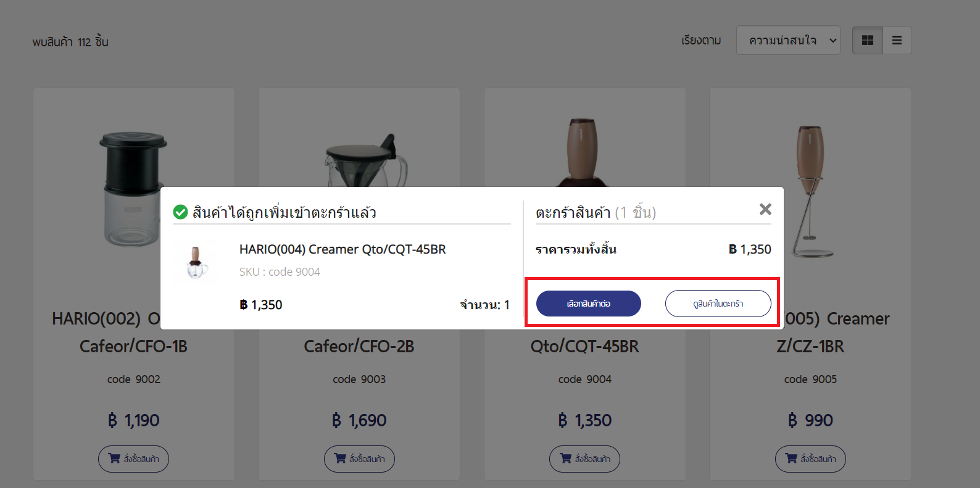This screenshot has height=488, width=980.
Task: Click the ฿ 990 price label
Action: coord(810,420)
